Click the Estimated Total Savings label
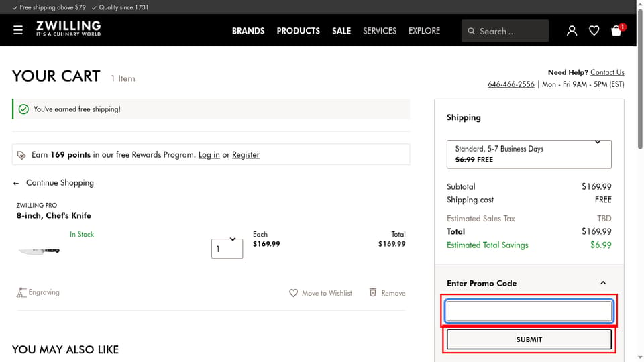 (488, 245)
